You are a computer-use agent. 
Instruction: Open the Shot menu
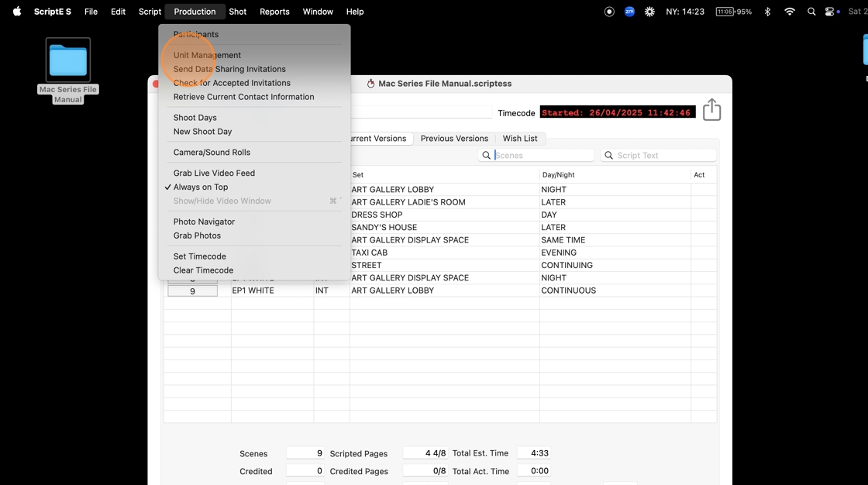pyautogui.click(x=237, y=12)
